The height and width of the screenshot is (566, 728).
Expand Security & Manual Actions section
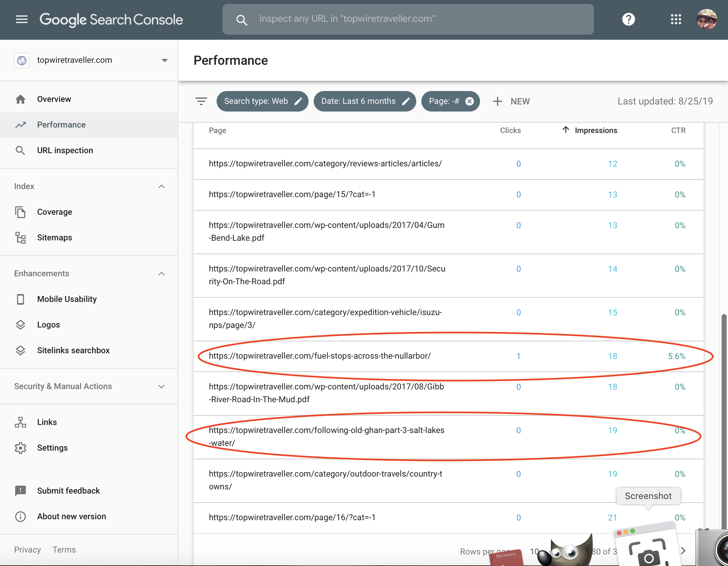161,387
